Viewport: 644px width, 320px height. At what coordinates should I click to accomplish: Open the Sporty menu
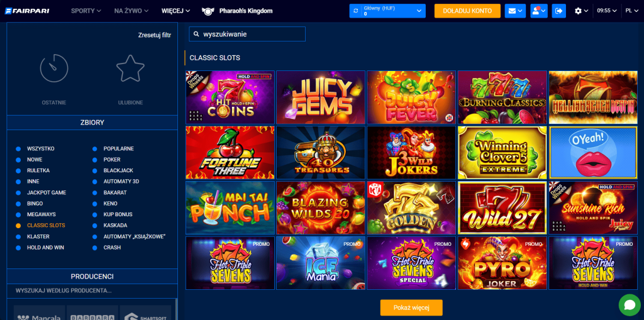86,11
